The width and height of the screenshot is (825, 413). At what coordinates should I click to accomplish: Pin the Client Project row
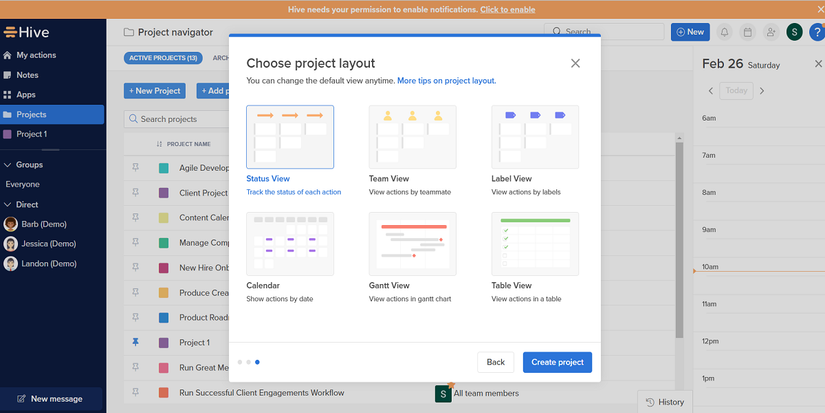(135, 193)
